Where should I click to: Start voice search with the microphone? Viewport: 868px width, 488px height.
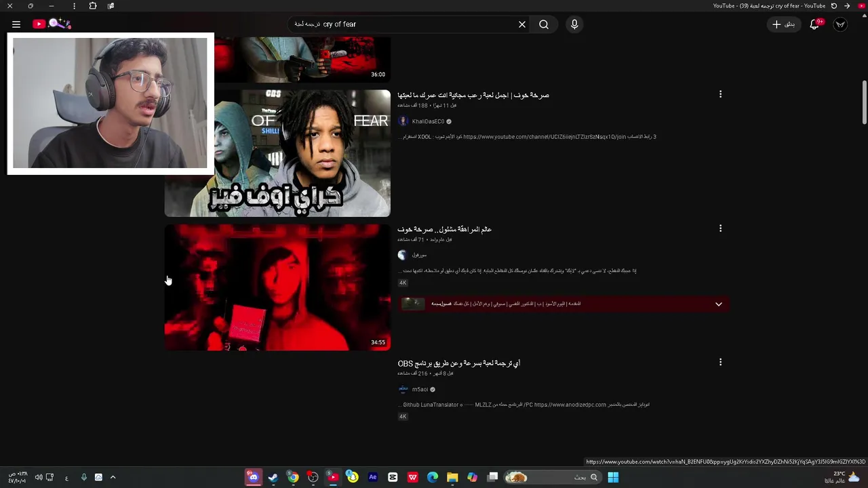[x=574, y=24]
